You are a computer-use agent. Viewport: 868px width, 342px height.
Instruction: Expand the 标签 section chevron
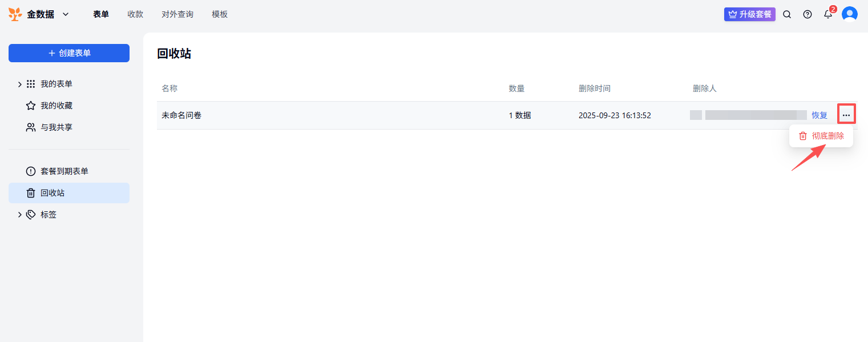20,215
